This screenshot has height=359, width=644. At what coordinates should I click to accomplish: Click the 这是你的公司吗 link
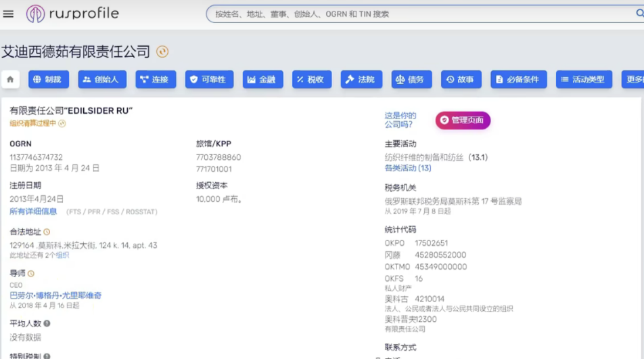coord(400,120)
